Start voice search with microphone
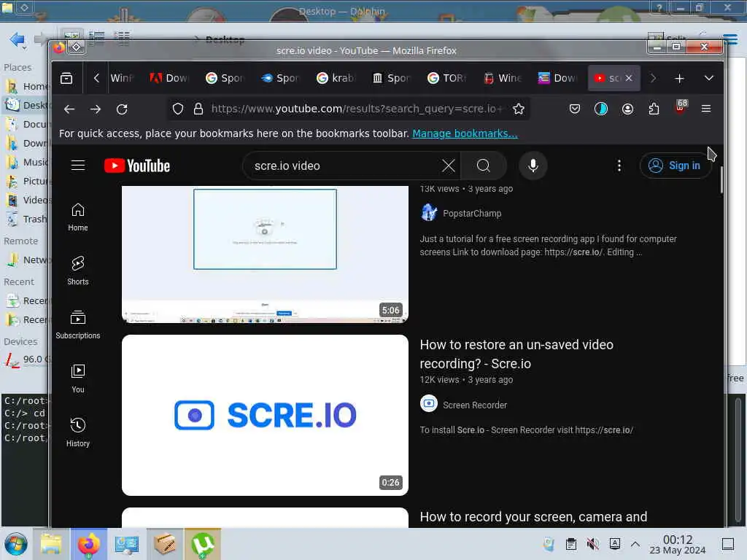The image size is (747, 560). (533, 166)
